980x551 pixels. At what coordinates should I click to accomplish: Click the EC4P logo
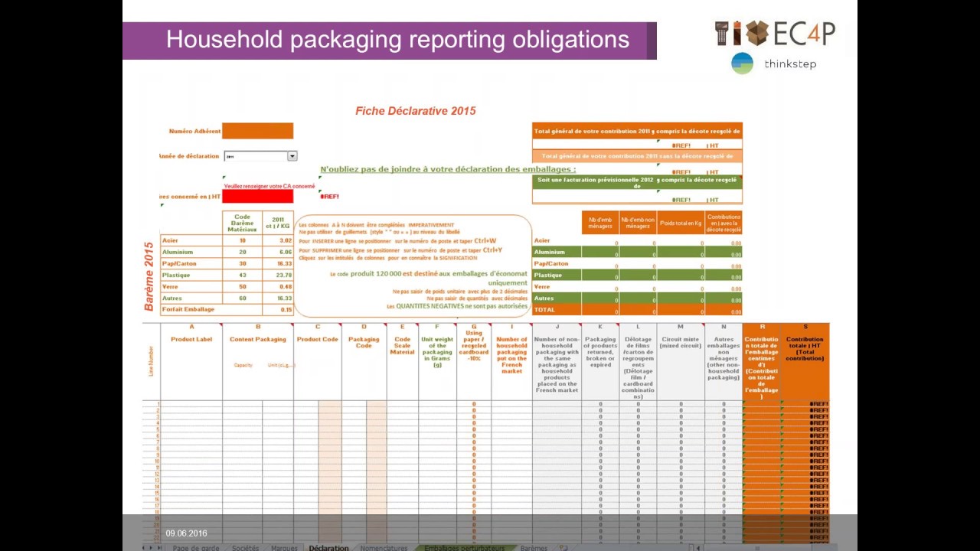tap(775, 34)
